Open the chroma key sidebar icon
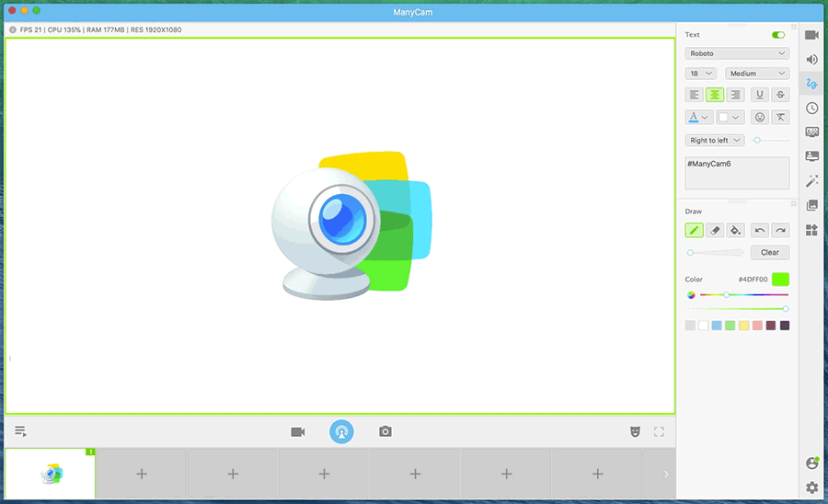 (x=811, y=132)
